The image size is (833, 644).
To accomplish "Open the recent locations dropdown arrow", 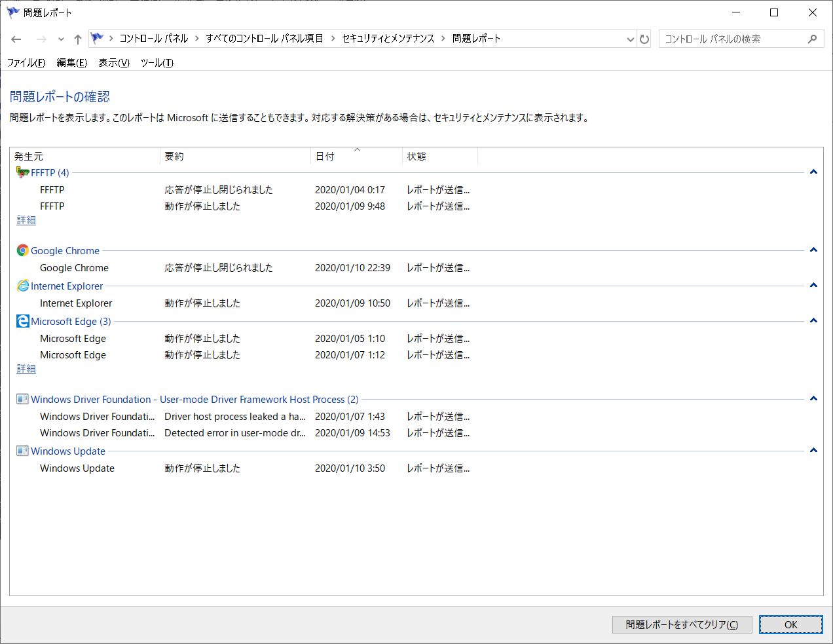I will 61,39.
